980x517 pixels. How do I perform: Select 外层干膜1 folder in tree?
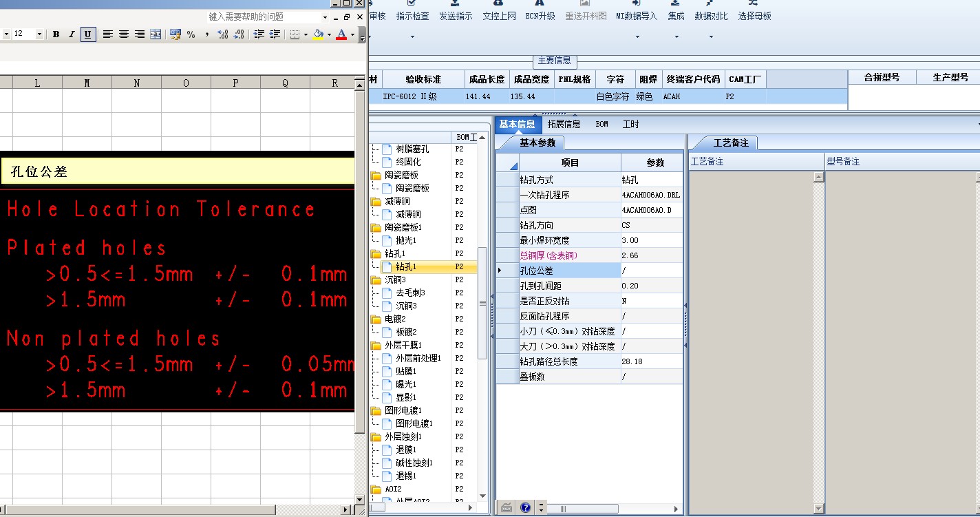pyautogui.click(x=403, y=345)
